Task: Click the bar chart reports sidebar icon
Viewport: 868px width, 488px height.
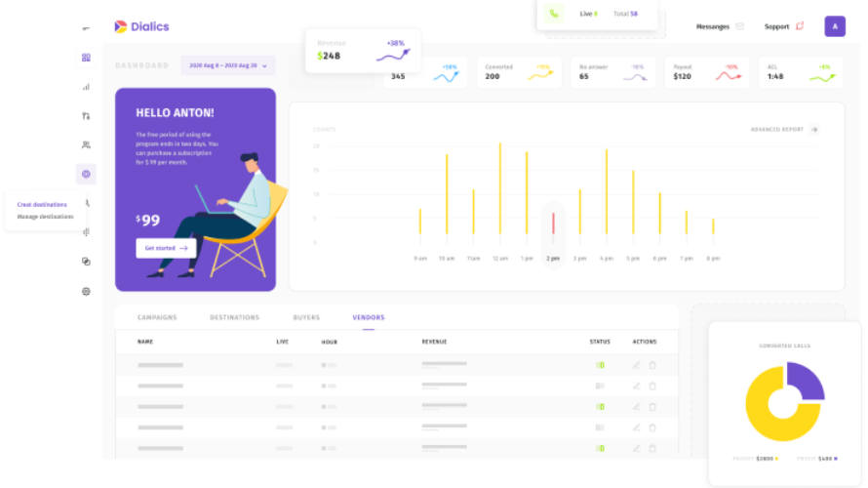Action: click(86, 87)
